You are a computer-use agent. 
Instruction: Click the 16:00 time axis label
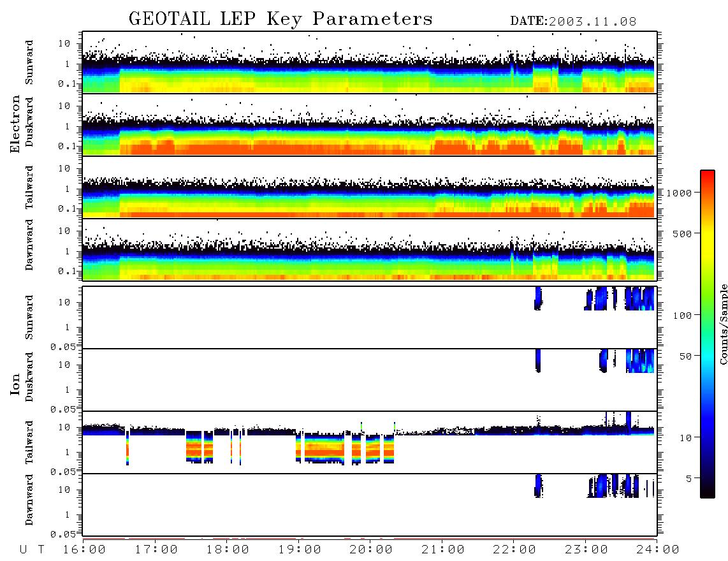click(x=85, y=550)
